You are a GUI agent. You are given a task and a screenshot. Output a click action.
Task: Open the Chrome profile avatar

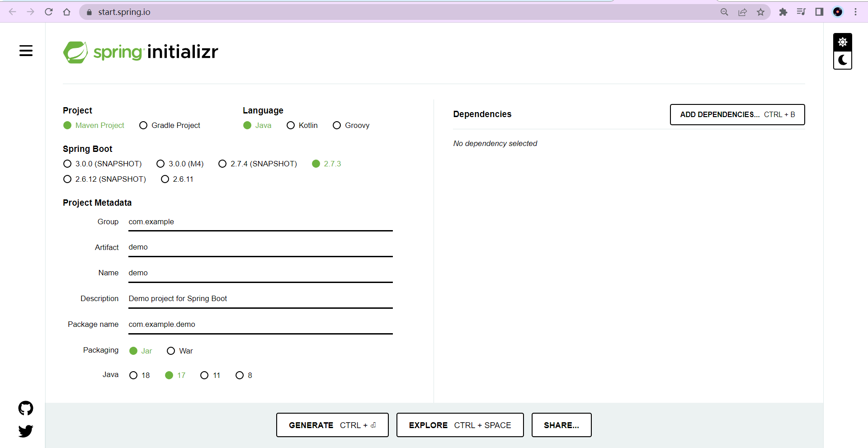coord(838,12)
